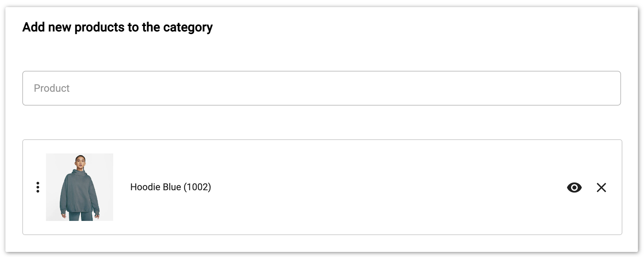The height and width of the screenshot is (257, 644).
Task: Remove Hoodie Blue using the X icon
Action: click(x=601, y=187)
